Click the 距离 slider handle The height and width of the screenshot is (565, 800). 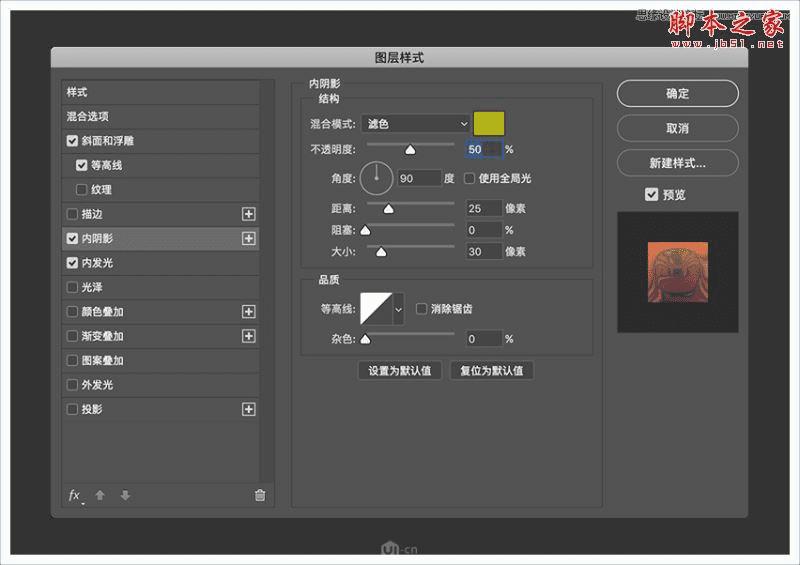click(x=388, y=209)
